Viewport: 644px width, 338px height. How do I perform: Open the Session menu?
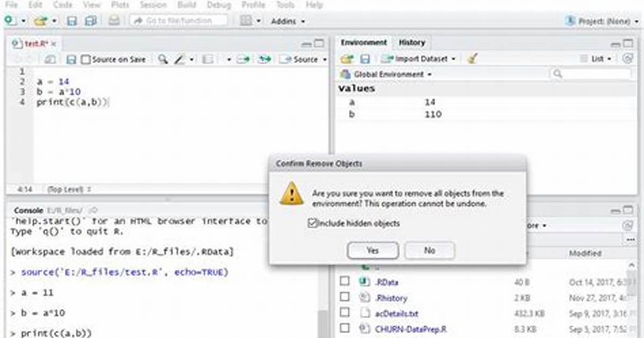(153, 5)
